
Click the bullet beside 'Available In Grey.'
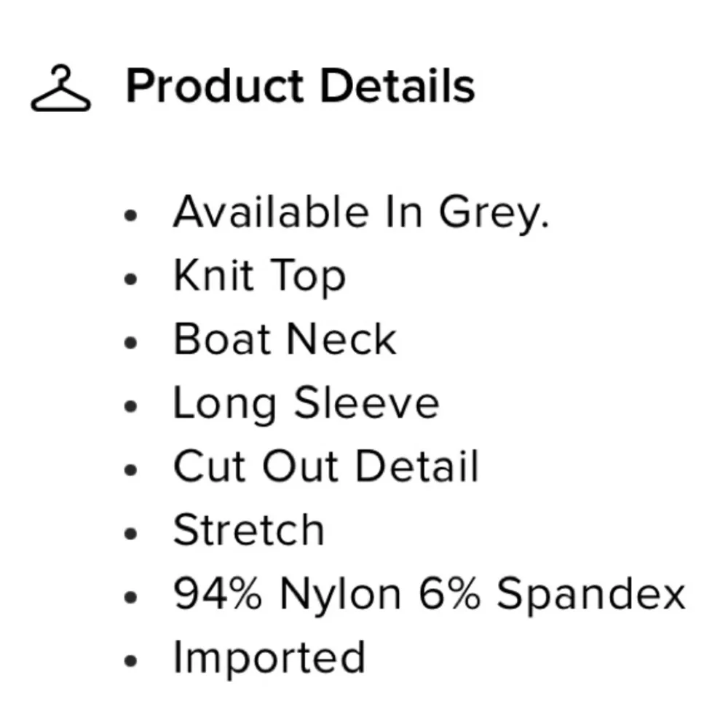[x=131, y=215]
